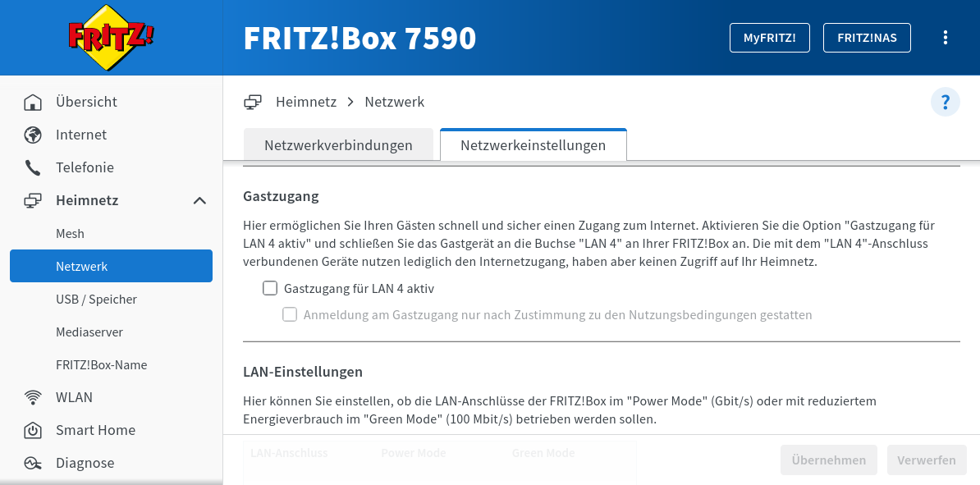Click the MyFRITZ! button

(769, 38)
